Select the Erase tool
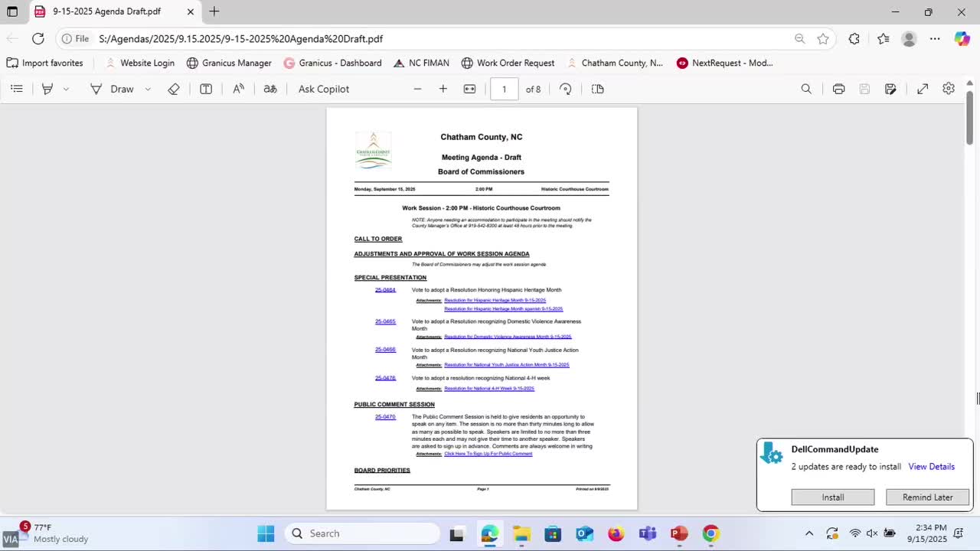The width and height of the screenshot is (980, 551). [174, 89]
